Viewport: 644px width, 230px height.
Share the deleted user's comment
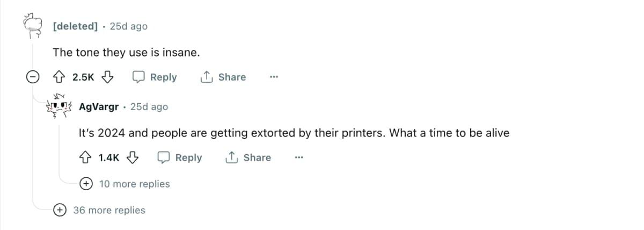223,77
